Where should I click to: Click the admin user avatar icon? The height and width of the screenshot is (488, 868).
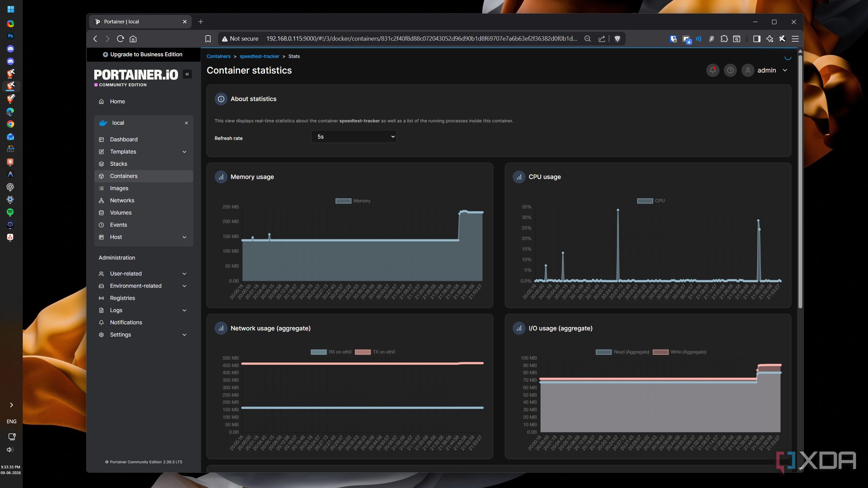coord(748,70)
